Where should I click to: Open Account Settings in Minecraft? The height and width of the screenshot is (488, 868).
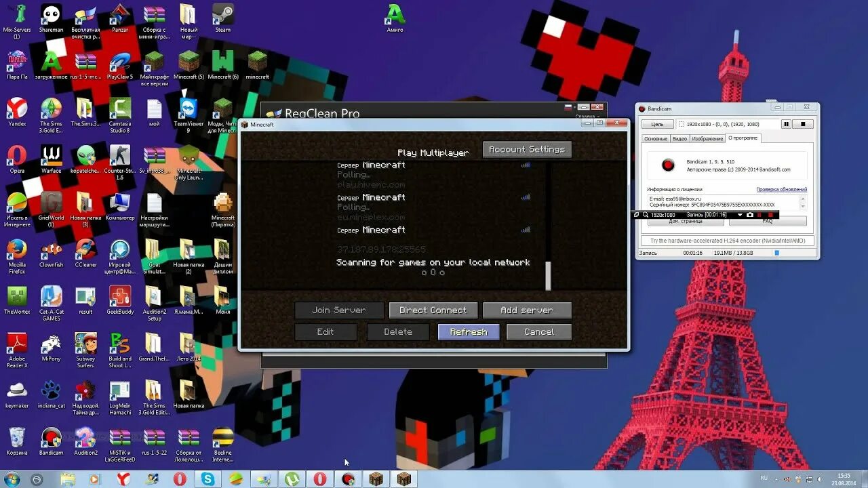(527, 149)
